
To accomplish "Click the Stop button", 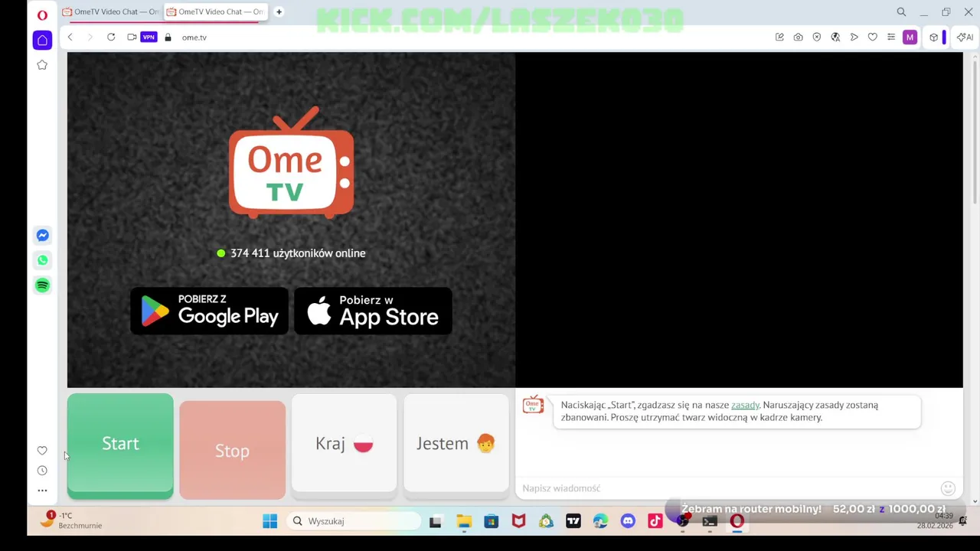I will pyautogui.click(x=232, y=450).
